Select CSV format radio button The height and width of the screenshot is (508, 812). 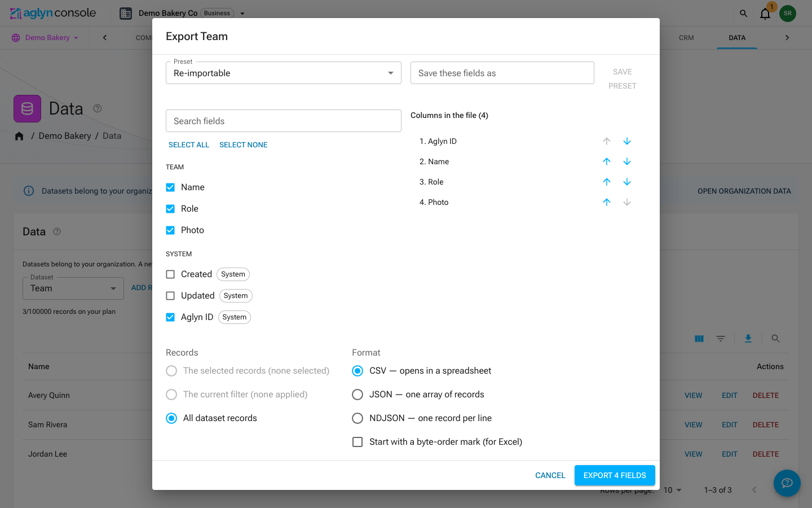[x=358, y=371]
